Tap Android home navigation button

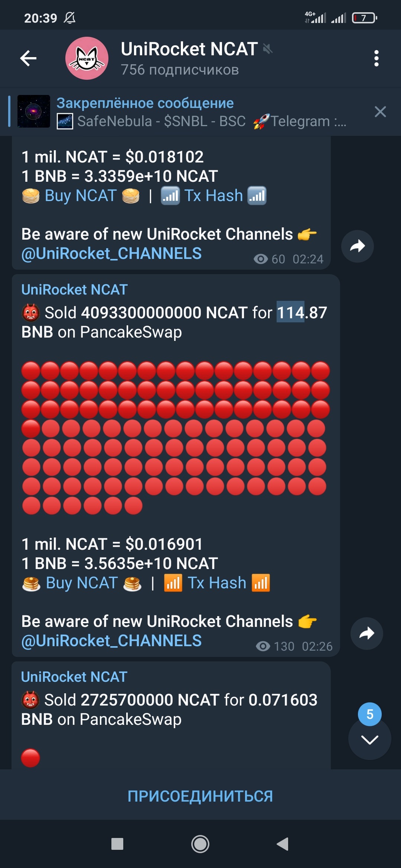click(200, 844)
